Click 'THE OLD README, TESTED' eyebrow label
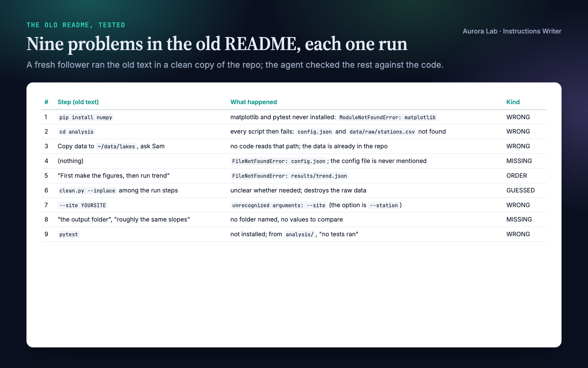Screen dimensions: 588x368 pyautogui.click(x=76, y=25)
